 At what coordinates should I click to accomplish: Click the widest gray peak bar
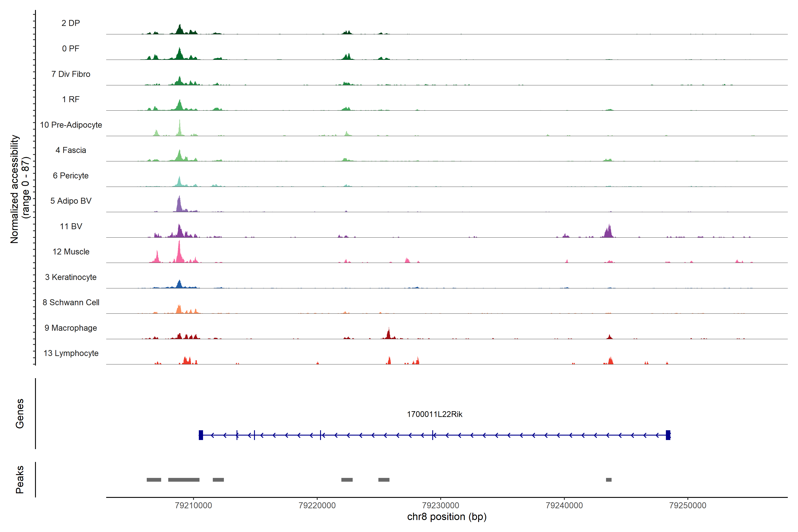click(184, 480)
